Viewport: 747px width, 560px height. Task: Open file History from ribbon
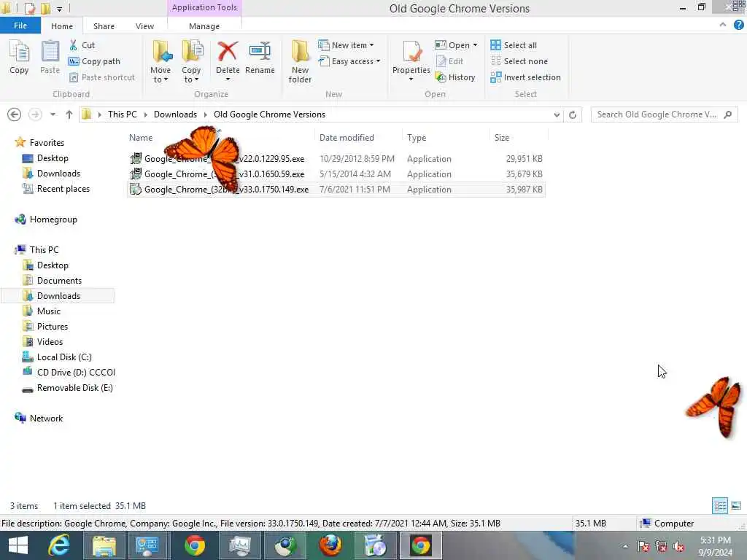click(455, 77)
